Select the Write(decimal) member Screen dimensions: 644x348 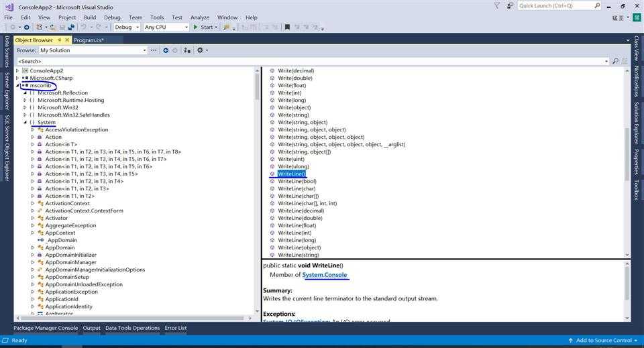296,70
